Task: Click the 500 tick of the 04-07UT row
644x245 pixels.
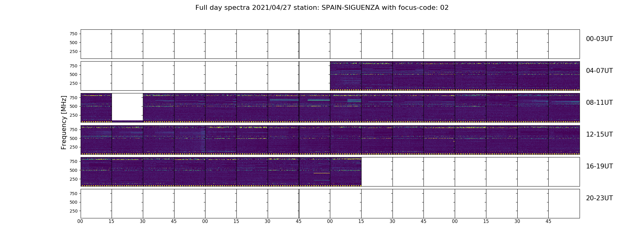Action: pyautogui.click(x=73, y=74)
